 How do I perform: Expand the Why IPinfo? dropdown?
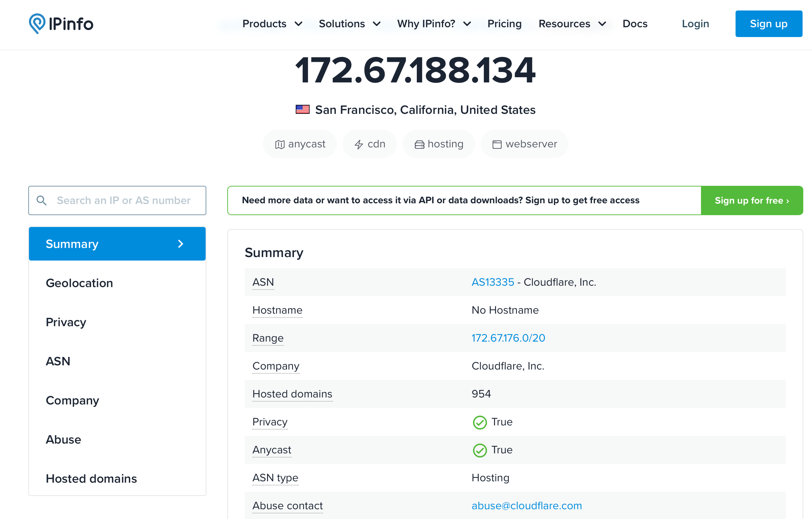[x=434, y=24]
